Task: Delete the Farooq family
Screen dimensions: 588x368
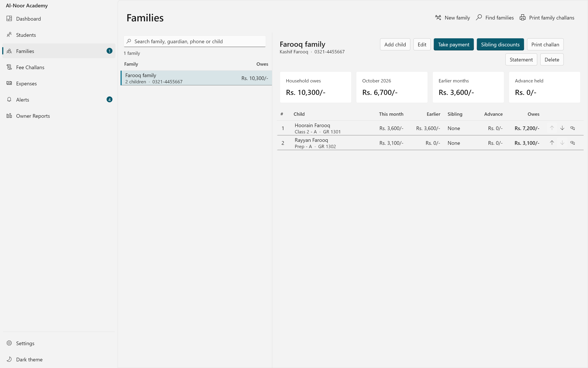Action: click(x=552, y=60)
